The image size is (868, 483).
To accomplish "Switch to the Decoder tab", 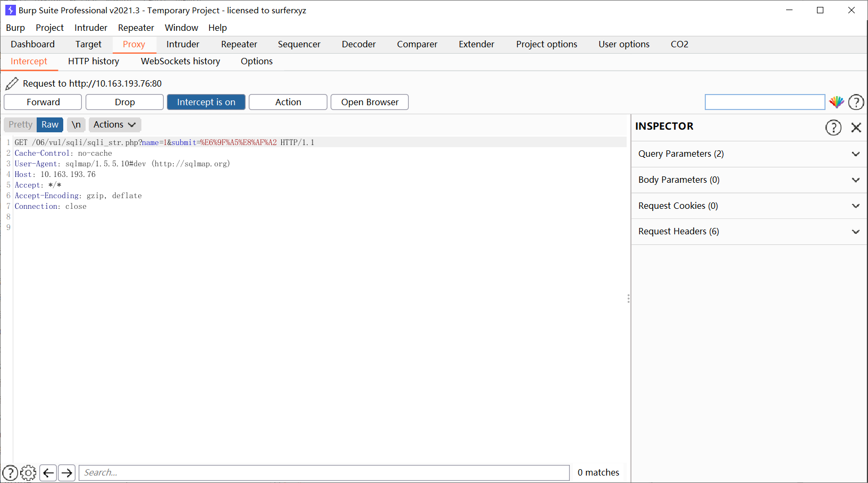I will coord(359,44).
